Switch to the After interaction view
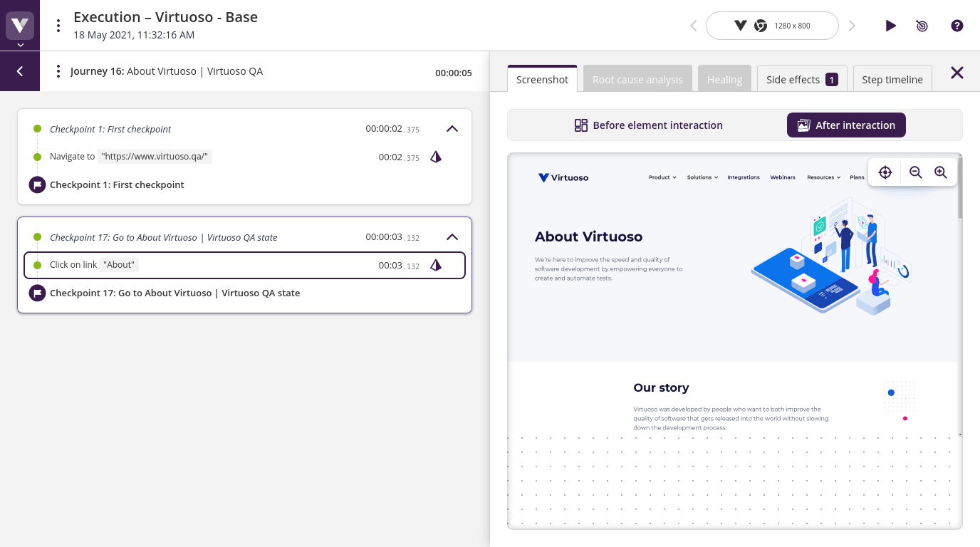Screen dimensions: 980x547 (x=846, y=125)
